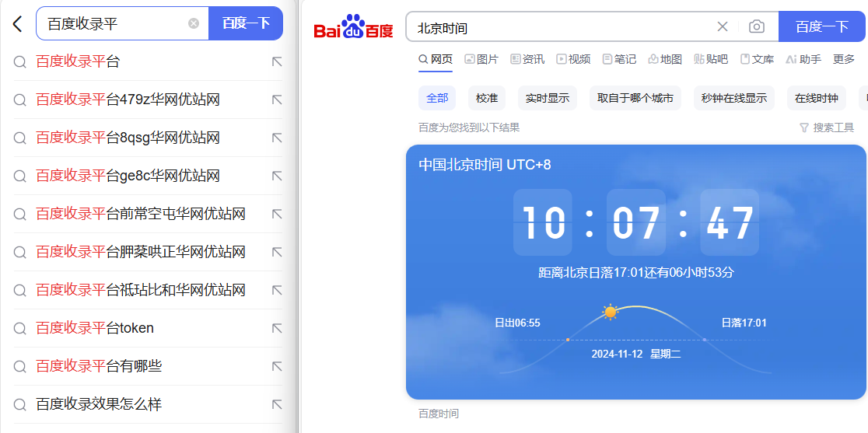Switch to 文库 tab

point(758,59)
